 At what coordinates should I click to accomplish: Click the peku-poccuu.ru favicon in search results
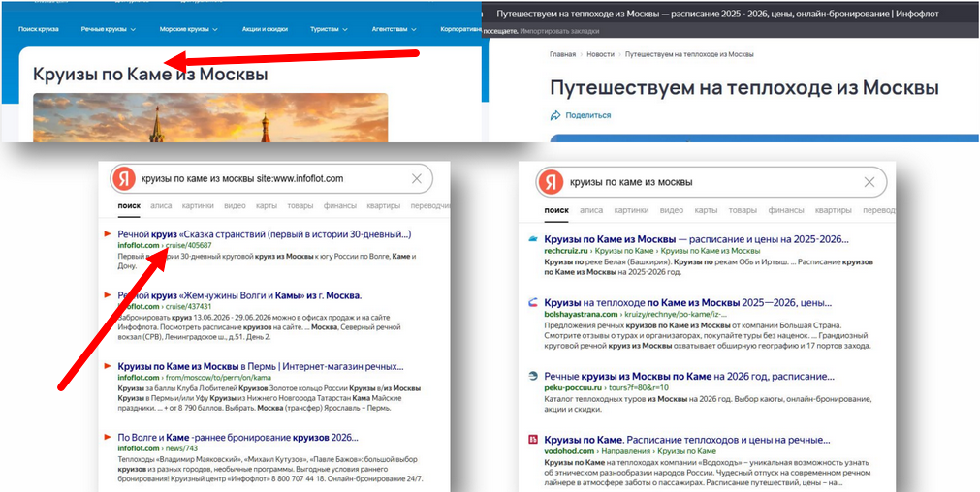coord(532,376)
